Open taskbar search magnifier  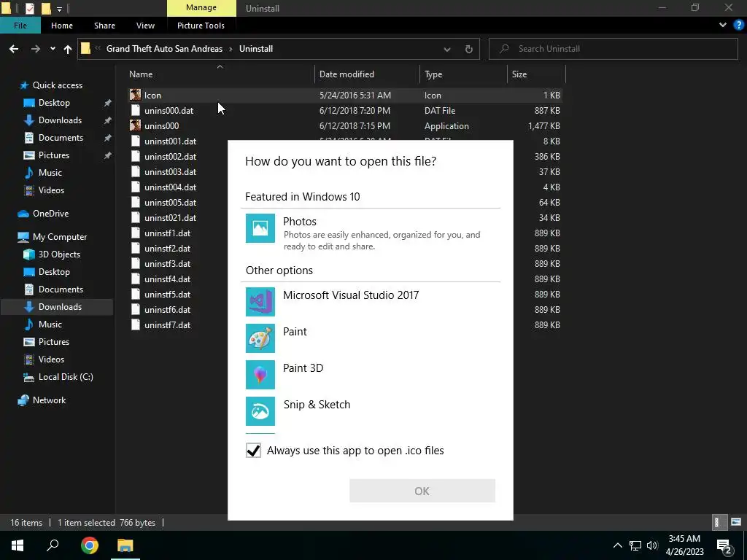coord(53,545)
